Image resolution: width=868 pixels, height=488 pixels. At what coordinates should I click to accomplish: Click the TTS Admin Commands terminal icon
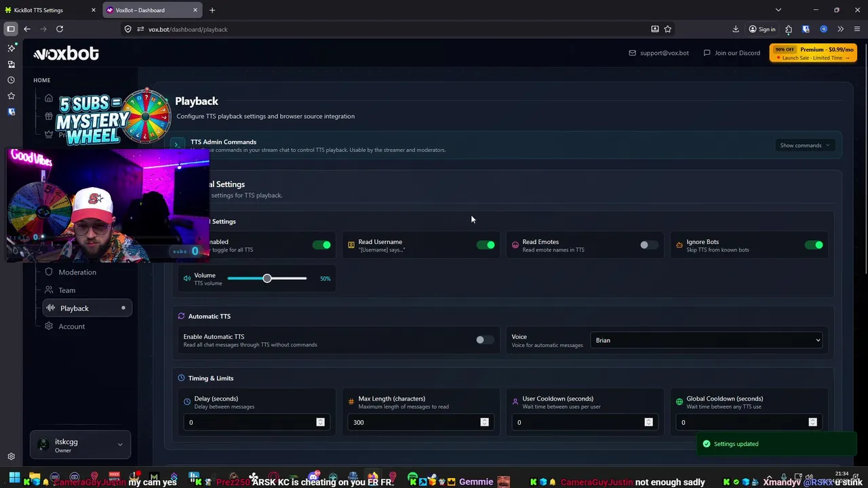(x=176, y=145)
